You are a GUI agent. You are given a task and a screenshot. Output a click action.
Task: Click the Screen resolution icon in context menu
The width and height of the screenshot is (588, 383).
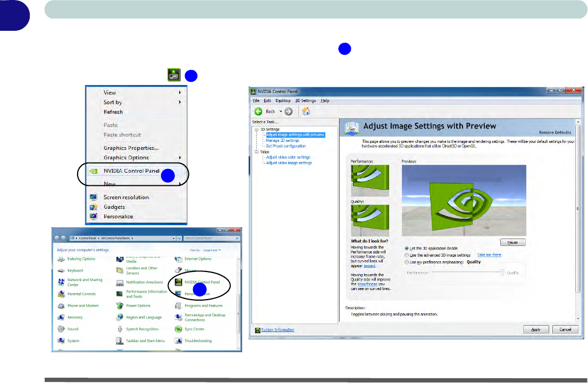tap(94, 197)
